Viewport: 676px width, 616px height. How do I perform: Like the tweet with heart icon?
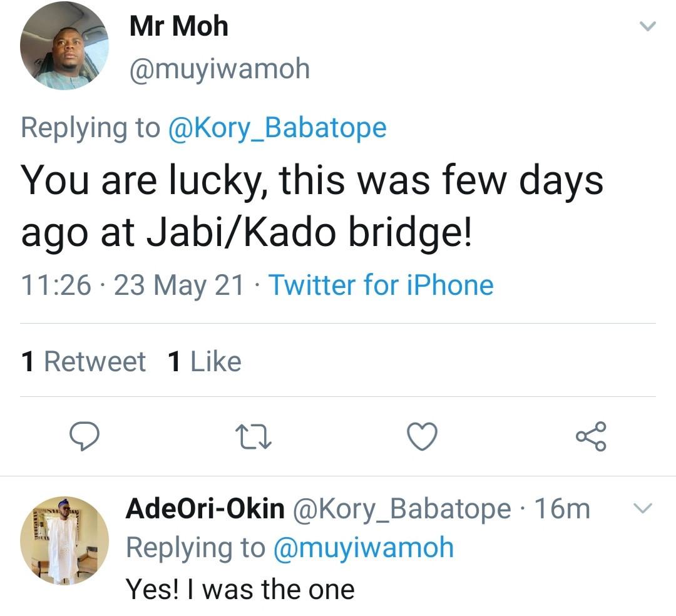click(422, 436)
